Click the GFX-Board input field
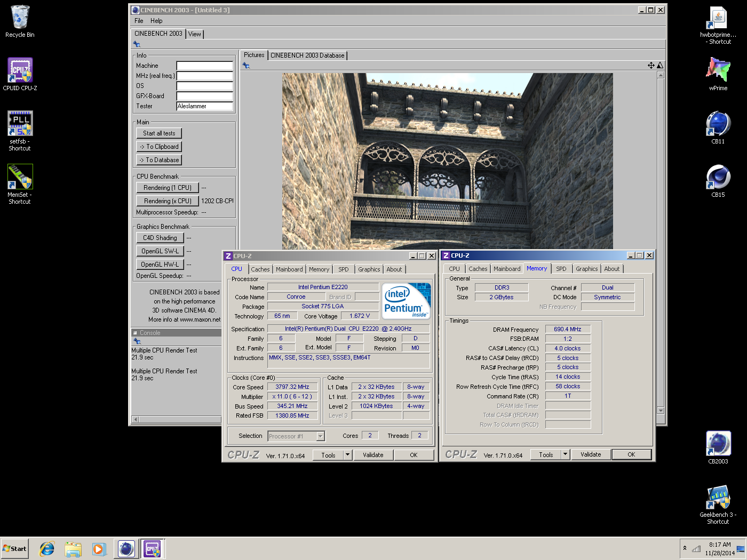Image resolution: width=747 pixels, height=560 pixels. pos(205,97)
